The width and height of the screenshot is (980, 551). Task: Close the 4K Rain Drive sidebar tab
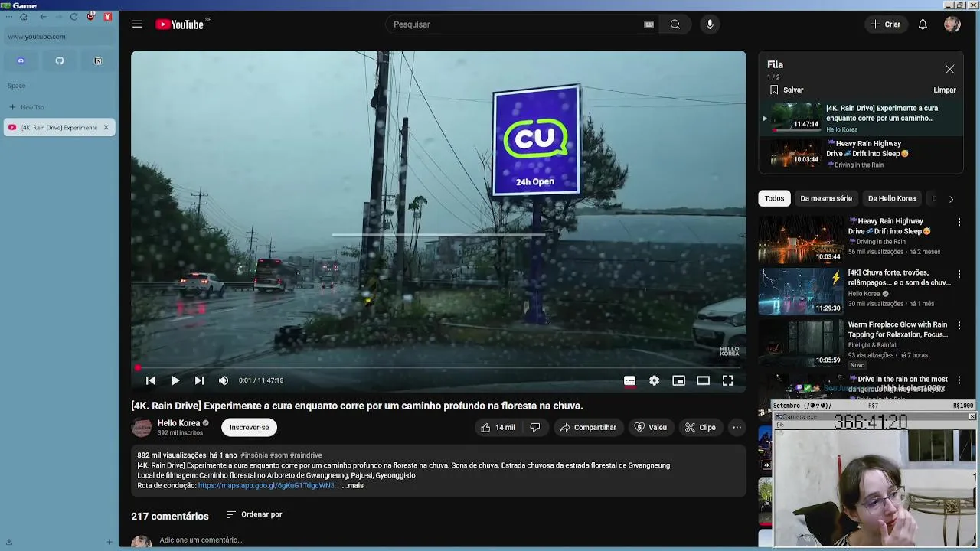[106, 127]
